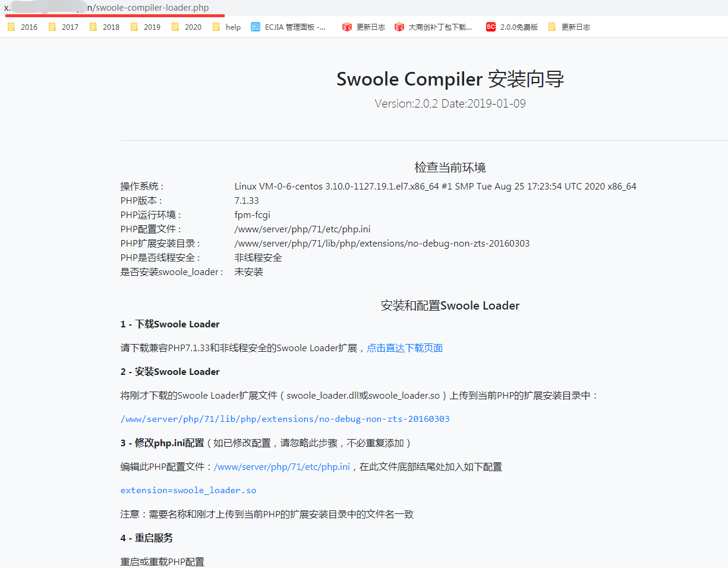The width and height of the screenshot is (728, 568).
Task: Click the Linux VM-0-6-centos system value
Action: point(435,187)
